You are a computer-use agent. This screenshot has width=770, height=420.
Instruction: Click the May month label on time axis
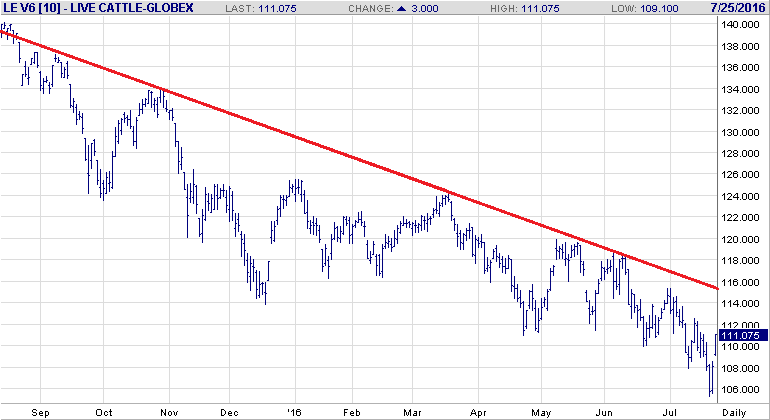(x=541, y=410)
